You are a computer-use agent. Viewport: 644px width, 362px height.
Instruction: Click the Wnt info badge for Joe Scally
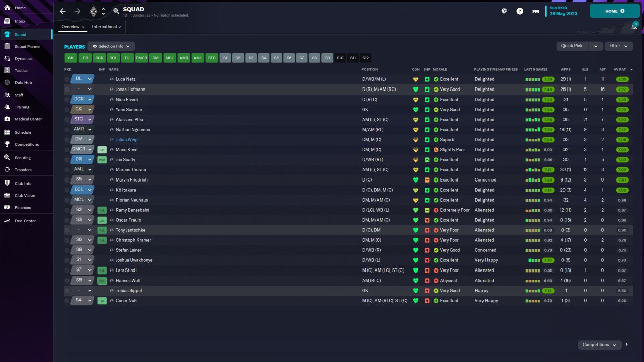coord(102,160)
